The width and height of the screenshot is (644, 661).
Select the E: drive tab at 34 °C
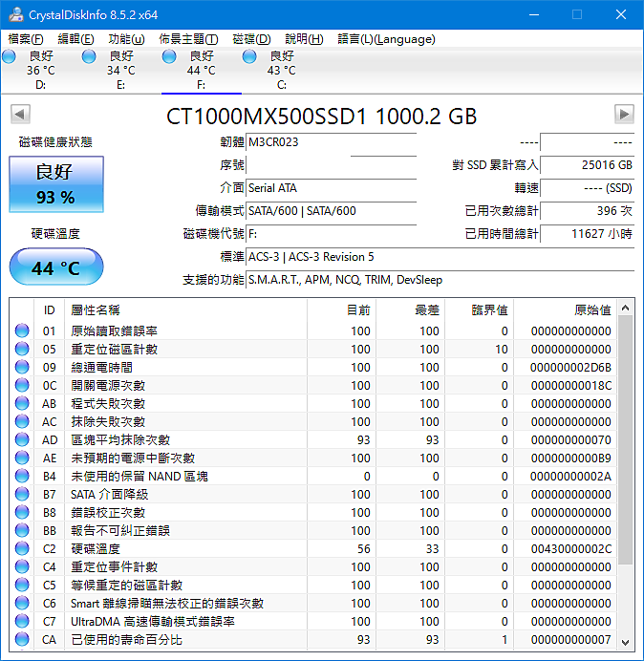pyautogui.click(x=121, y=70)
